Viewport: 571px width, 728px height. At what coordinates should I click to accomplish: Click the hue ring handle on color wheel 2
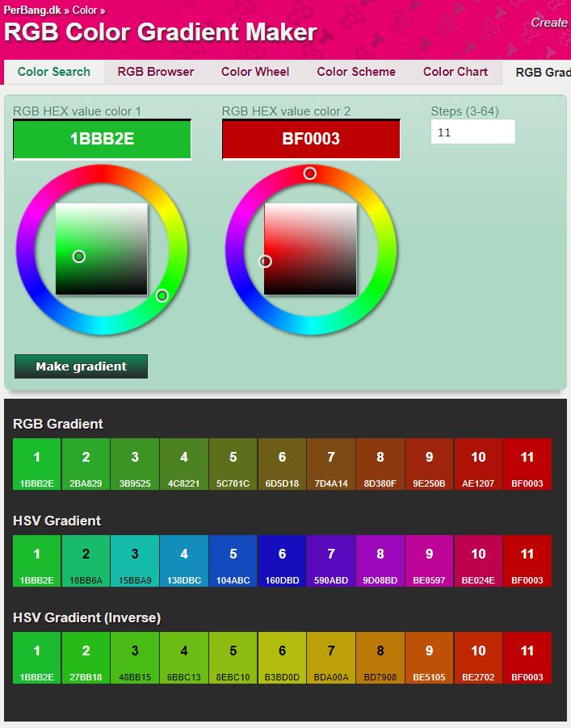coord(310,174)
